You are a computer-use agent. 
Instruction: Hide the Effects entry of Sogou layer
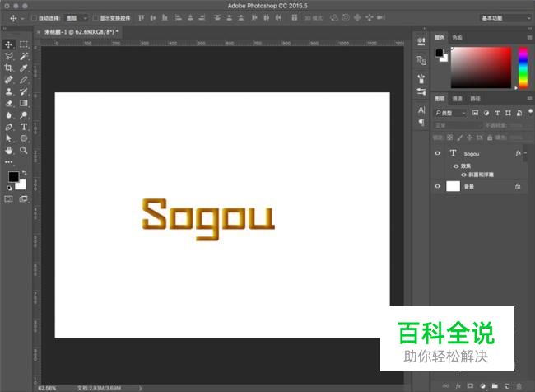[x=456, y=166]
